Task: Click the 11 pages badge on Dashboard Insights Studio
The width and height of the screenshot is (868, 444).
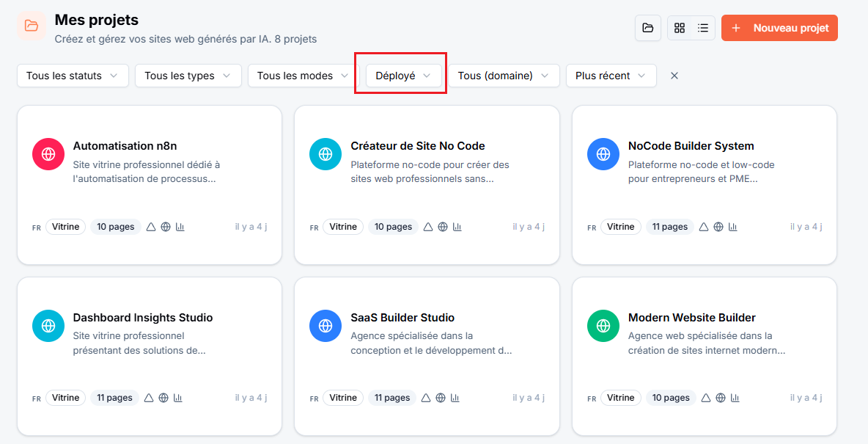Action: pos(114,398)
